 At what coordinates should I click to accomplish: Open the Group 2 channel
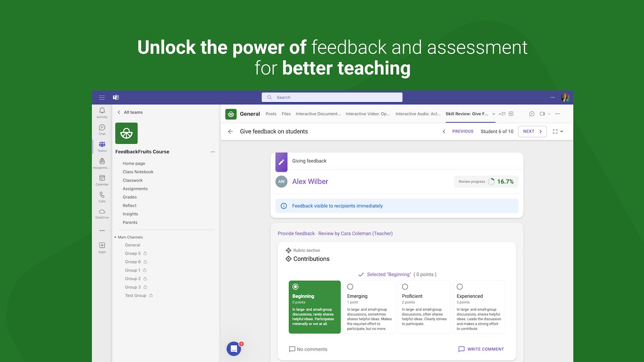(133, 279)
